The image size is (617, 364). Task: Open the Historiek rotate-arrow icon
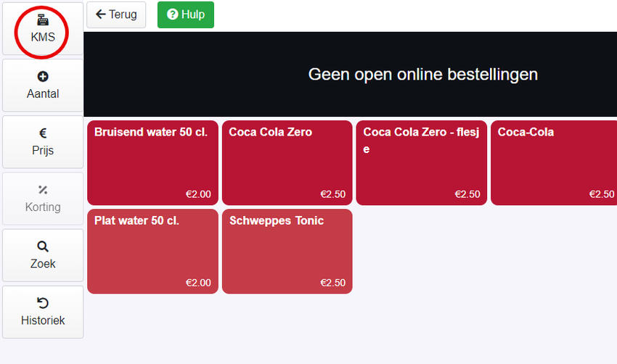(43, 303)
